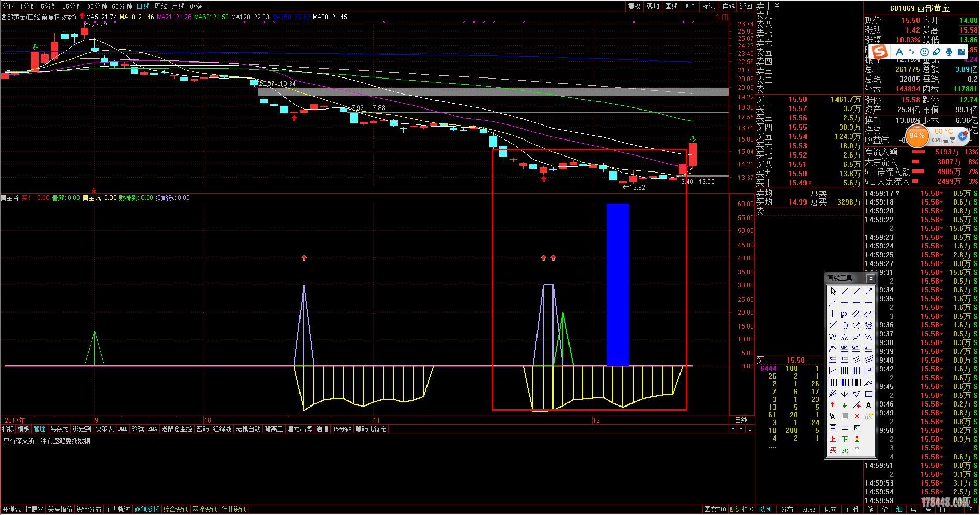Apply the DMI indicator
This screenshot has height=515, width=980.
pyautogui.click(x=122, y=429)
